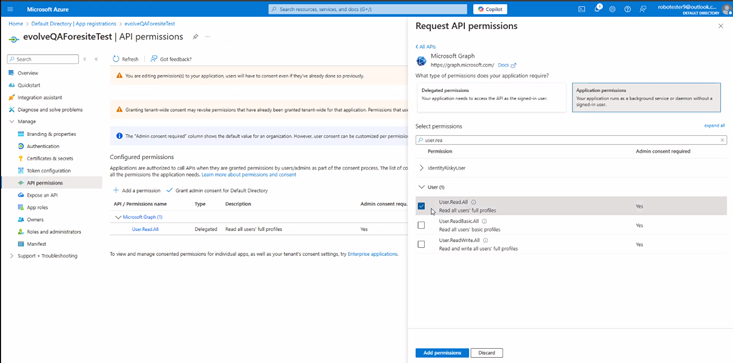Click the Add permissions button
Viewport: 733px width, 363px height.
pyautogui.click(x=442, y=353)
